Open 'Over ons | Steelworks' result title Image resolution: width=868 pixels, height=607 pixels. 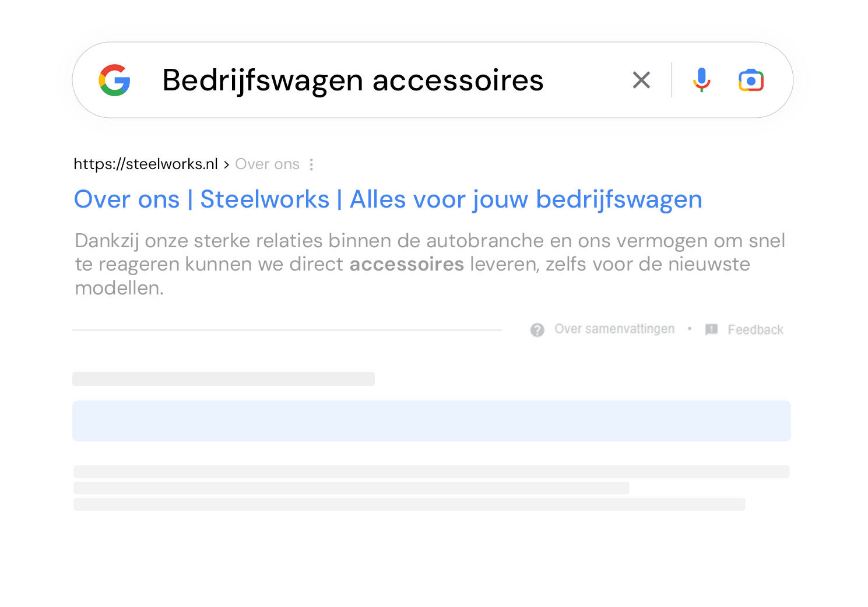point(388,199)
